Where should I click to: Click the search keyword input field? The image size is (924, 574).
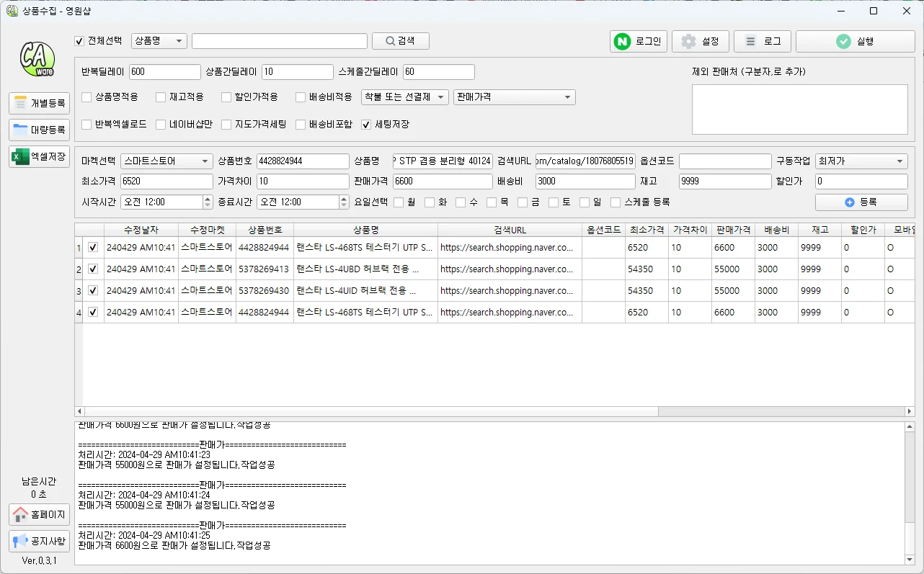point(280,41)
